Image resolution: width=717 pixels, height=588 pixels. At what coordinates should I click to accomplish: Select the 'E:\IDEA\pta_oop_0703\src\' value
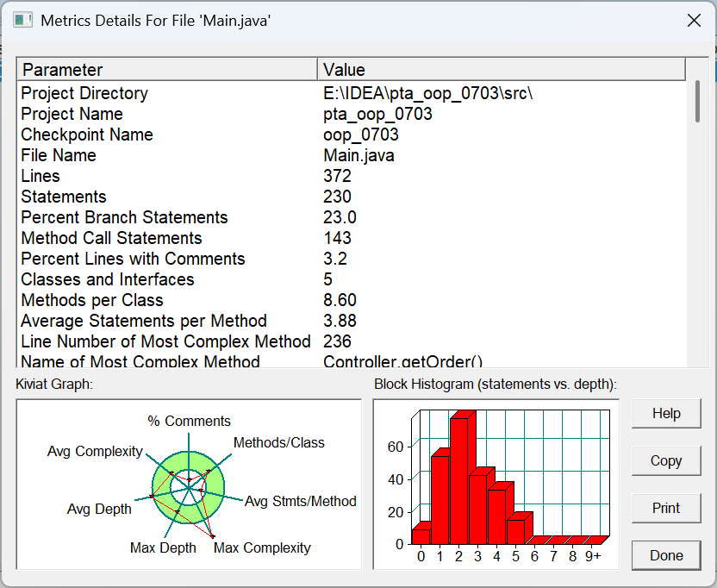click(428, 93)
